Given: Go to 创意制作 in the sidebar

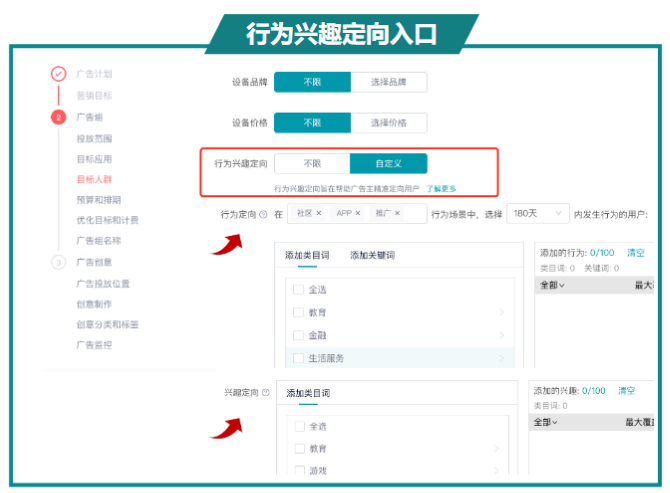Looking at the screenshot, I should 94,304.
